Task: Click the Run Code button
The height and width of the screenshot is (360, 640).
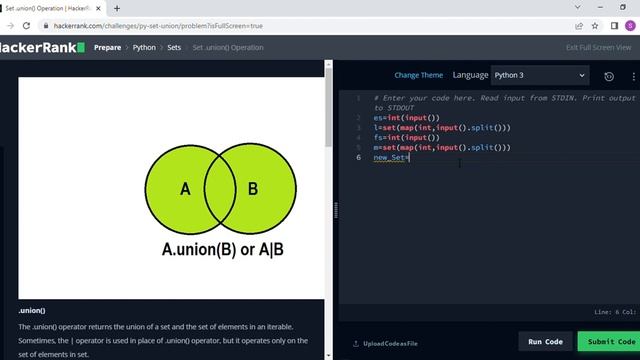Action: pyautogui.click(x=545, y=342)
